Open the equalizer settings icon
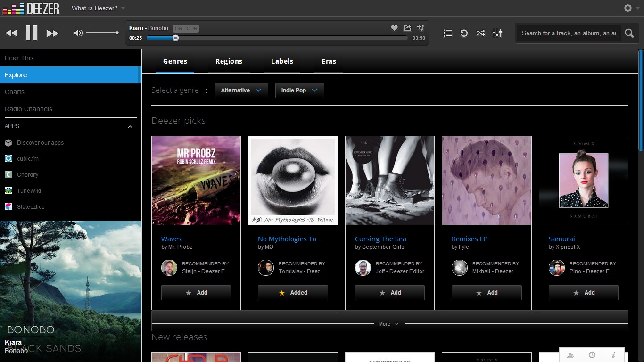The width and height of the screenshot is (644, 362). [497, 33]
